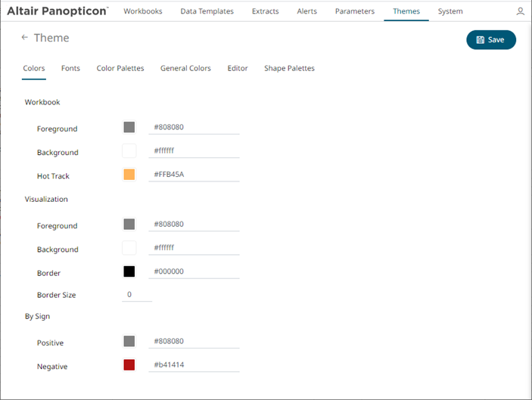Select the Fonts sub-tab
This screenshot has width=532, height=400.
click(x=70, y=68)
